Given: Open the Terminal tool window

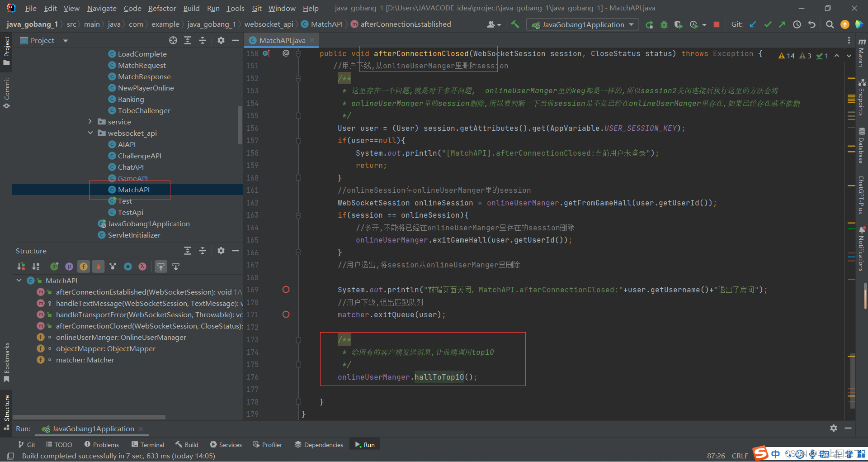Looking at the screenshot, I should (x=148, y=445).
